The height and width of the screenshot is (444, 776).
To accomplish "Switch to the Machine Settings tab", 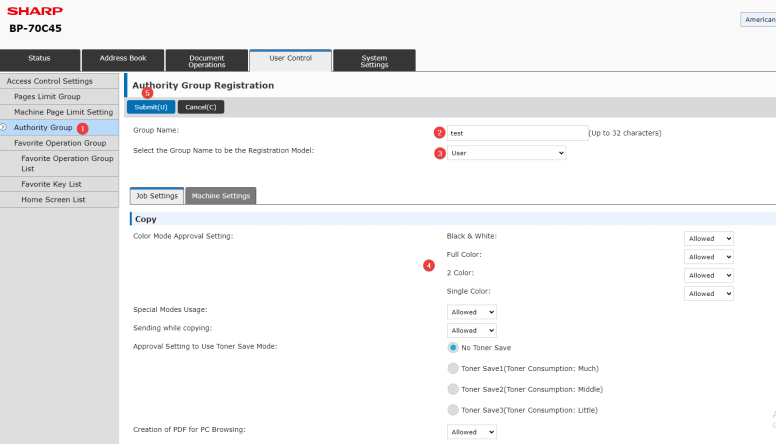I will coord(220,196).
